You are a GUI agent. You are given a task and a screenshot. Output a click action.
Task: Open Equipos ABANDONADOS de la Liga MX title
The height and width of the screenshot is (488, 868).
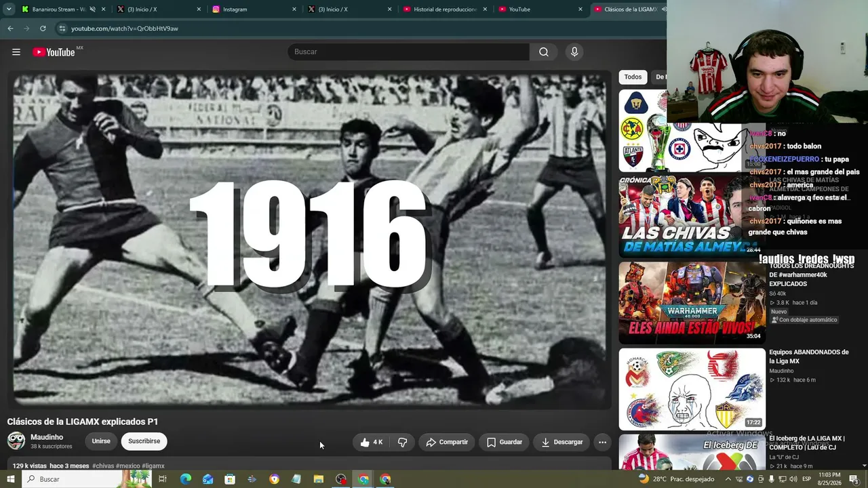tap(809, 357)
